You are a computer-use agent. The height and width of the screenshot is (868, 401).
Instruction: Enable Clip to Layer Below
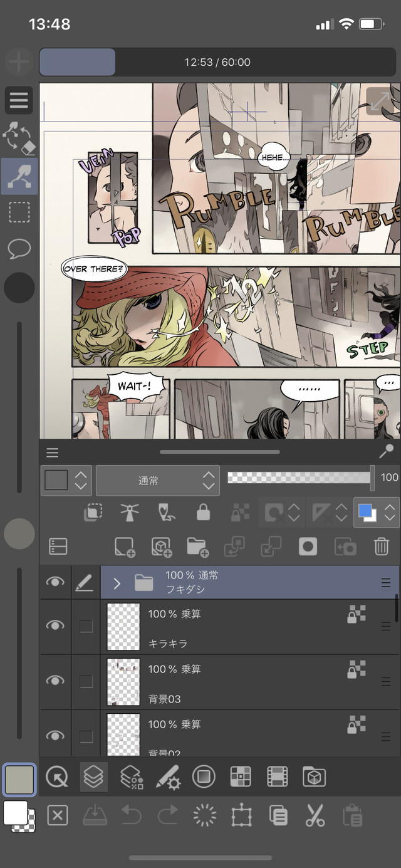click(x=93, y=513)
